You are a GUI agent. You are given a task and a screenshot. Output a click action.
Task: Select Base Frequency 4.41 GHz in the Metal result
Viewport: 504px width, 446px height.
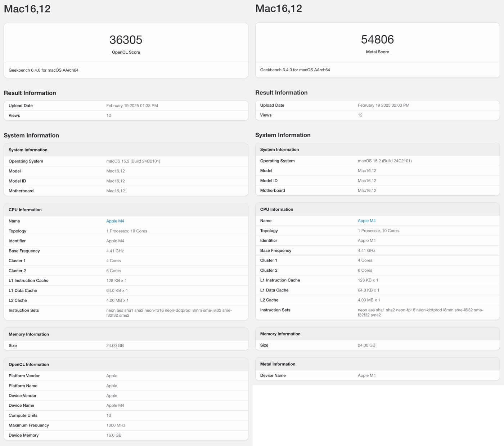[366, 251]
